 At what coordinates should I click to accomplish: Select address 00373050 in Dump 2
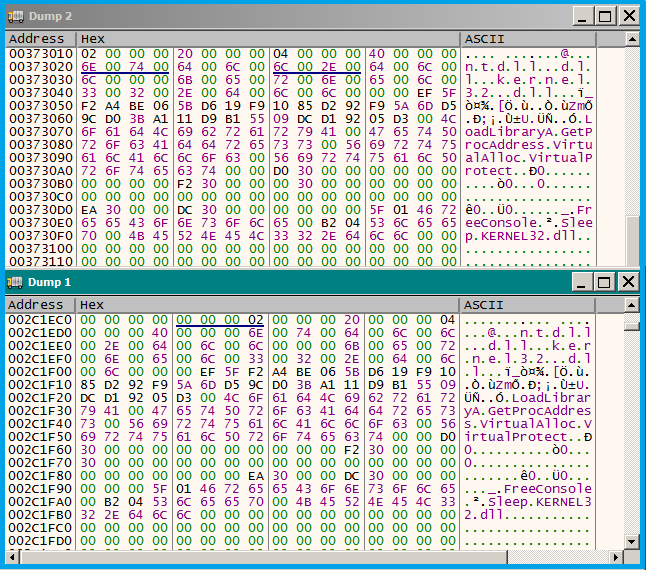coord(38,105)
